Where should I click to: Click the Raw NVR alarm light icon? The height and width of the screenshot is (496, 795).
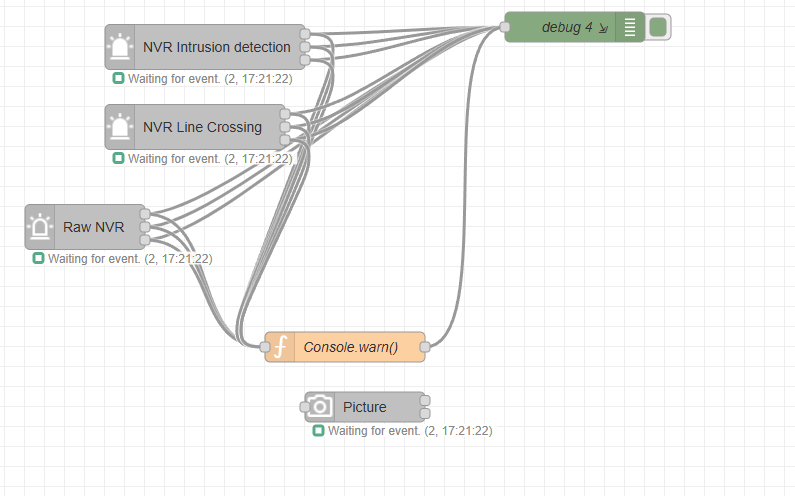pos(40,227)
